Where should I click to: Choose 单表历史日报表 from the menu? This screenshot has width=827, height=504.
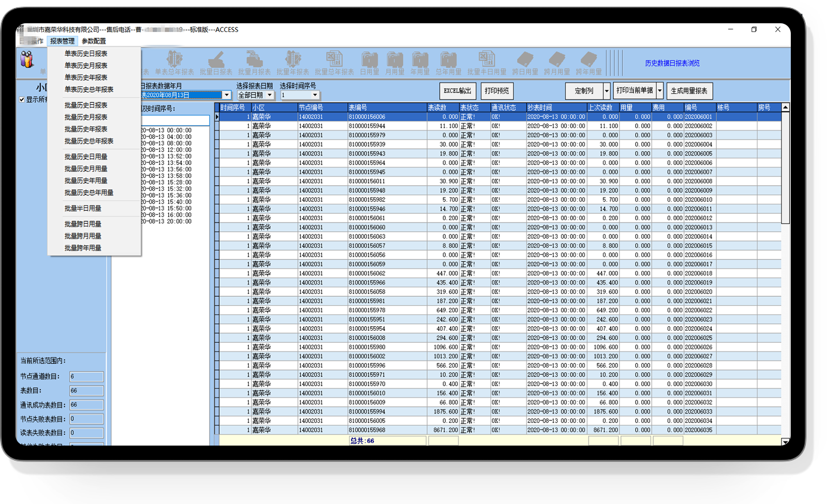coord(86,54)
